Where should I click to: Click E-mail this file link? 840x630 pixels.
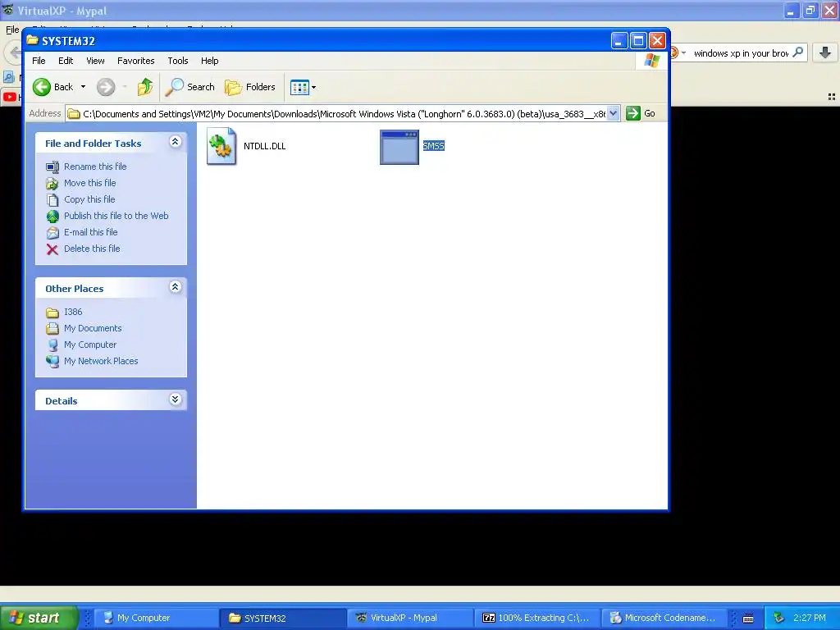click(x=90, y=232)
